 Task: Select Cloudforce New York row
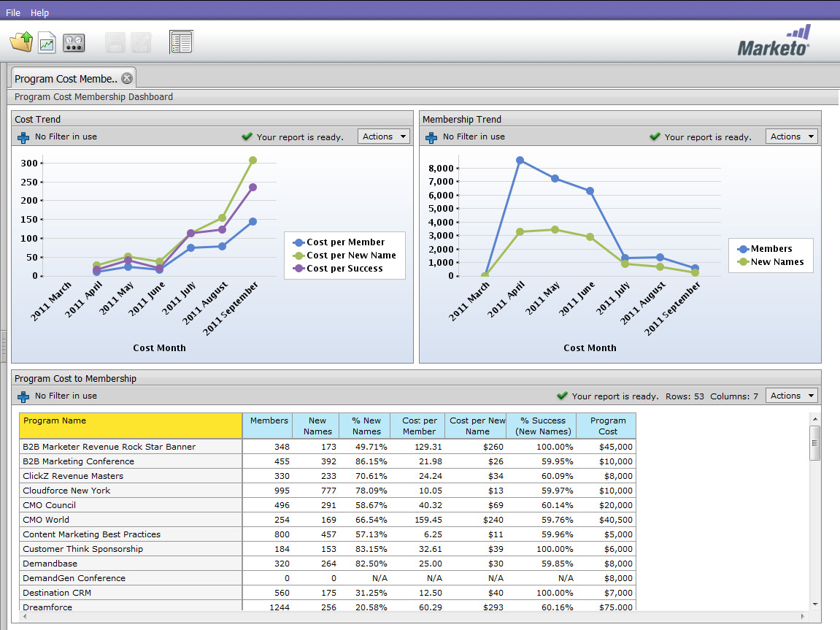[x=328, y=490]
